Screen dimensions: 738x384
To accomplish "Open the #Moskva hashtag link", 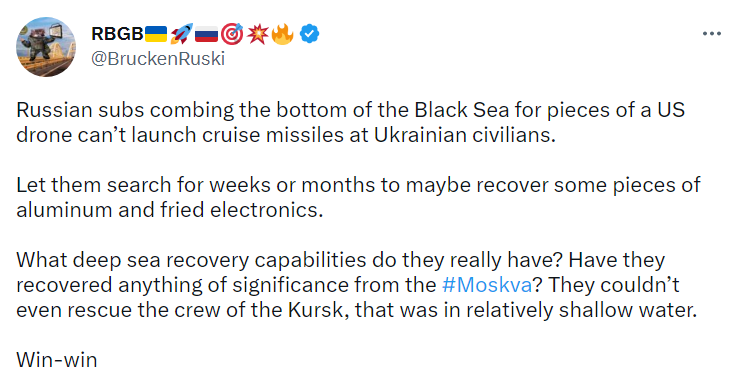I will point(487,285).
